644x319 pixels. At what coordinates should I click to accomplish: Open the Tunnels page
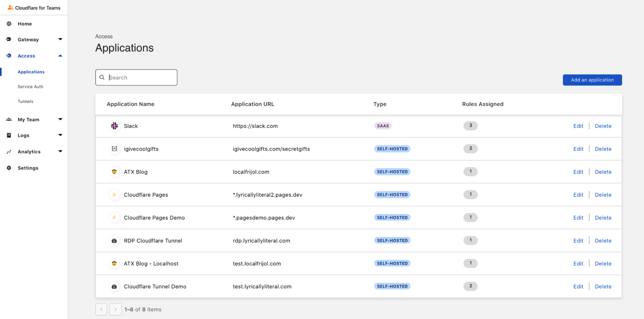pyautogui.click(x=25, y=101)
